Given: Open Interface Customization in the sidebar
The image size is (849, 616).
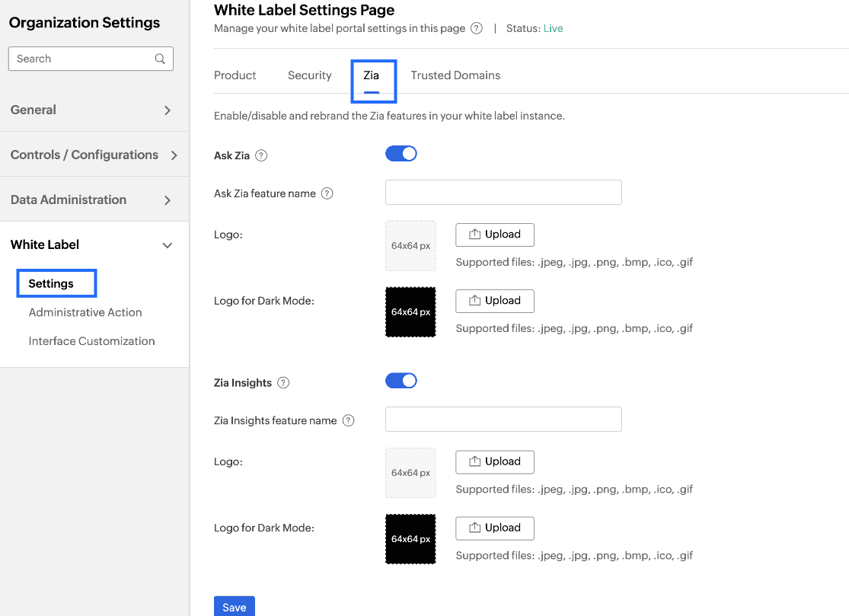Looking at the screenshot, I should click(x=91, y=341).
